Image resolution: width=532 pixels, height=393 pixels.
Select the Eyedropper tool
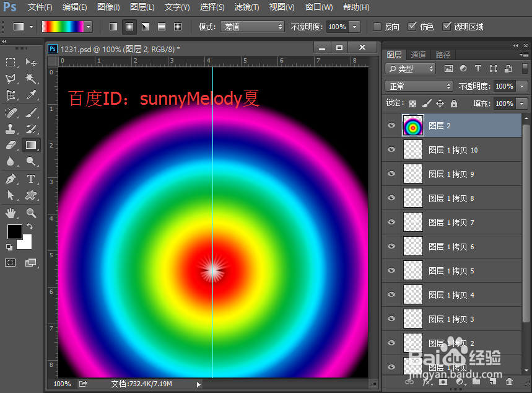(x=31, y=95)
